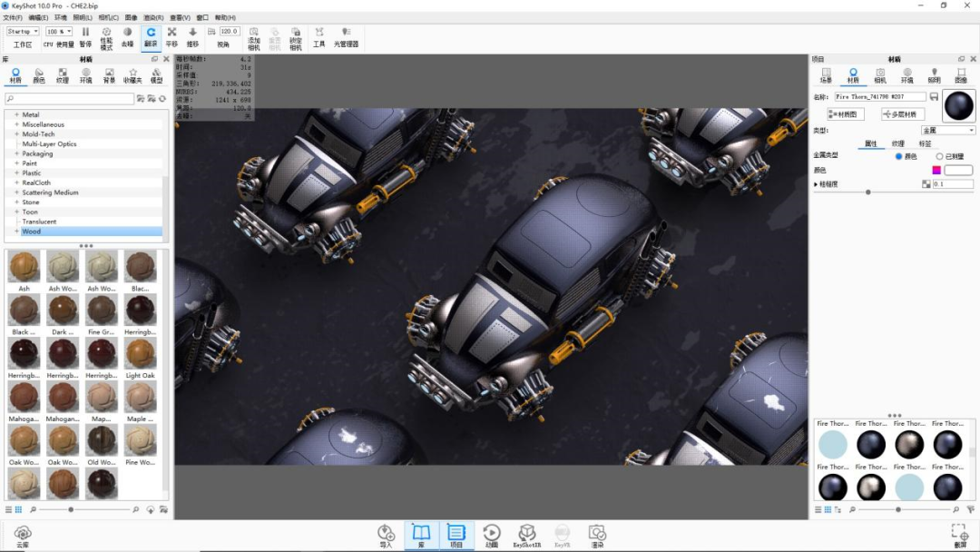The height and width of the screenshot is (552, 980).
Task: Click the 多层材质 (Multi-Material) button
Action: coord(903,114)
